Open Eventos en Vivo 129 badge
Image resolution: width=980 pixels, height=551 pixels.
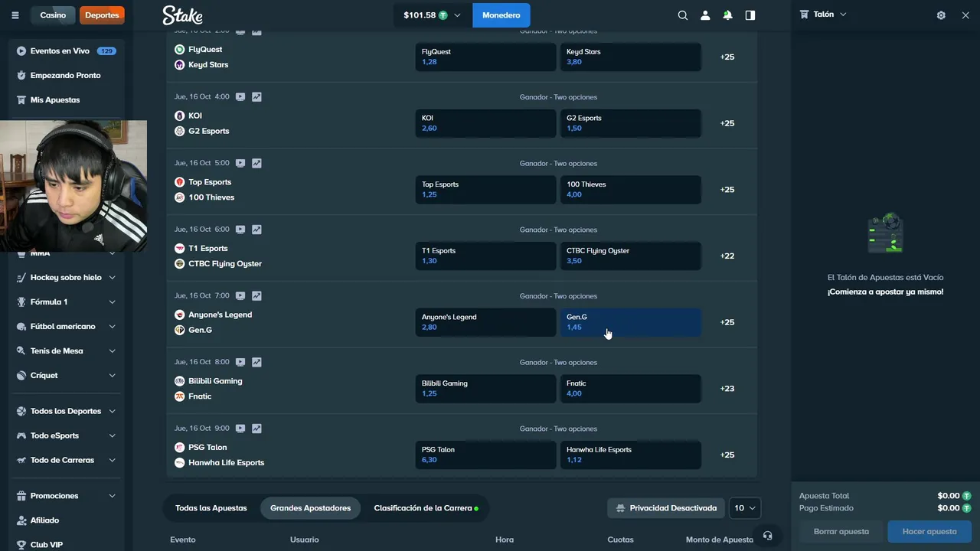pos(106,51)
